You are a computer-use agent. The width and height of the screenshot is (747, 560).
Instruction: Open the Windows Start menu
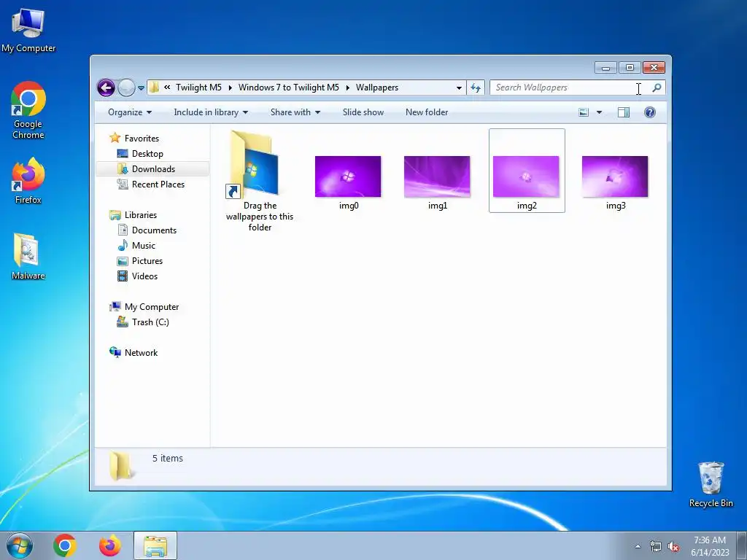pos(20,545)
